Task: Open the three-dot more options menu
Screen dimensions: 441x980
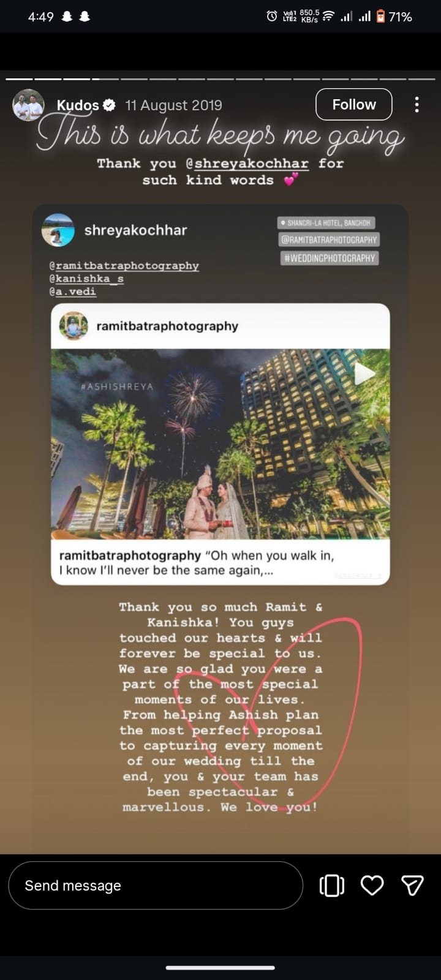Action: [x=417, y=105]
